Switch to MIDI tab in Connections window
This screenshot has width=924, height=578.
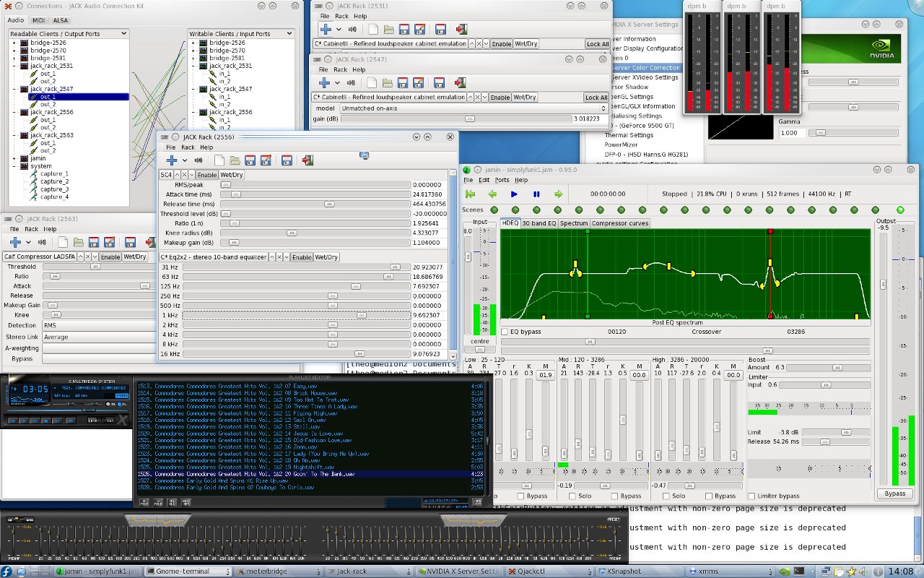click(x=38, y=20)
